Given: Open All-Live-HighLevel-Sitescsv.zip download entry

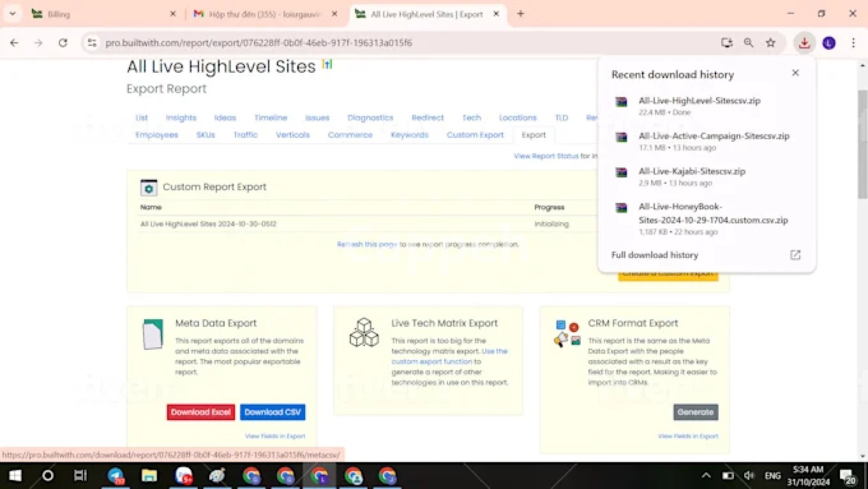Looking at the screenshot, I should (699, 101).
